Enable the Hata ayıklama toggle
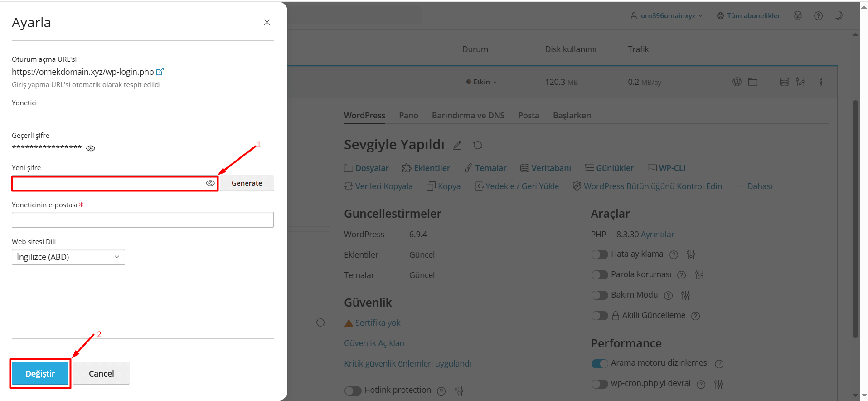868x401 pixels. point(599,254)
